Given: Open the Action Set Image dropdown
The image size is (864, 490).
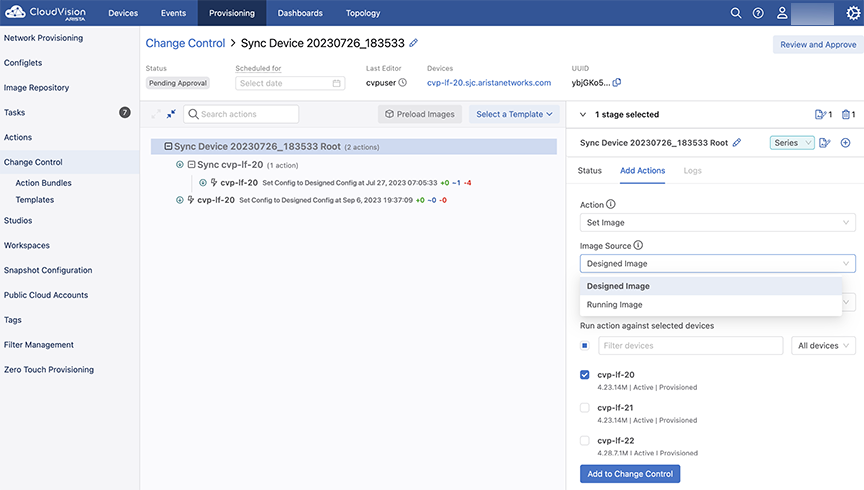Looking at the screenshot, I should pos(717,223).
